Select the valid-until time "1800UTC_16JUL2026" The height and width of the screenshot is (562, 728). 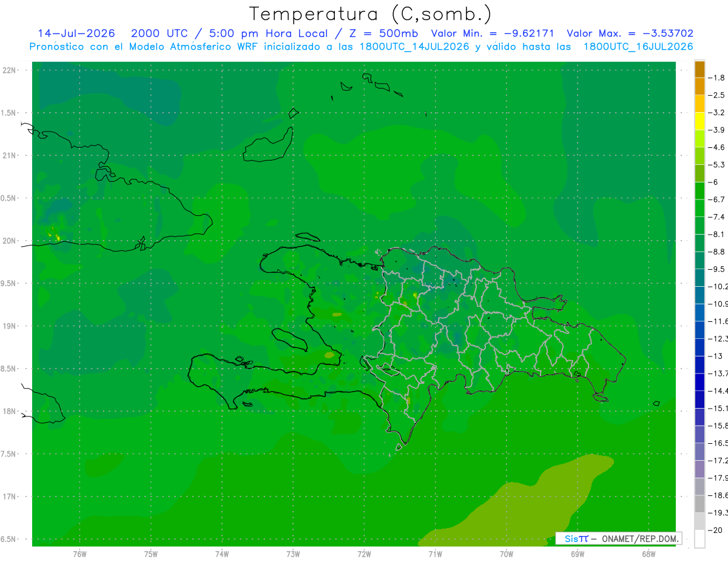638,47
